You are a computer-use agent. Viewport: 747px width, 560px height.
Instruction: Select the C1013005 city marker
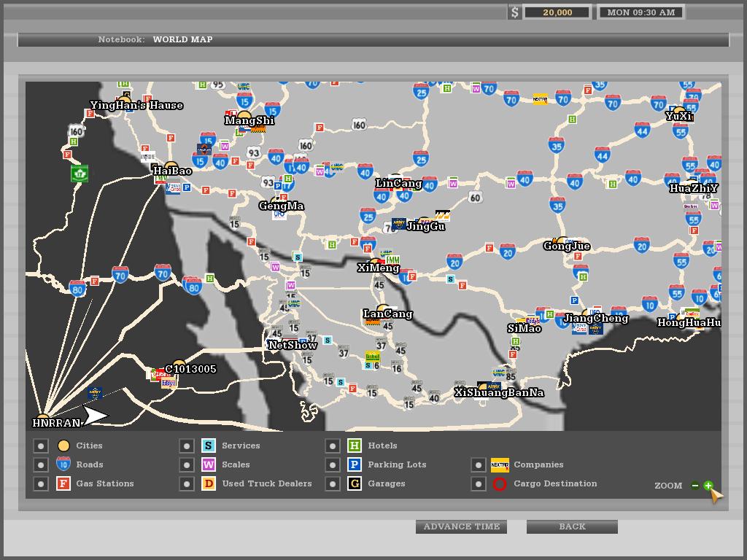point(179,364)
